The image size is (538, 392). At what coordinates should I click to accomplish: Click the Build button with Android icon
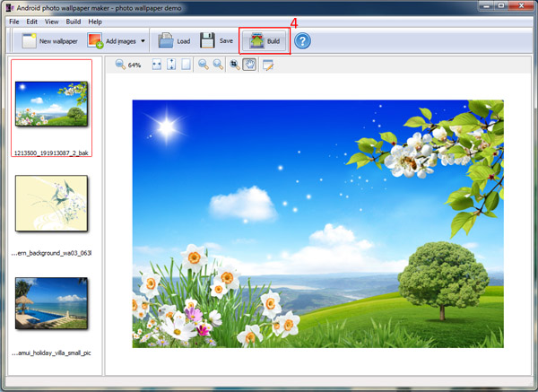265,41
